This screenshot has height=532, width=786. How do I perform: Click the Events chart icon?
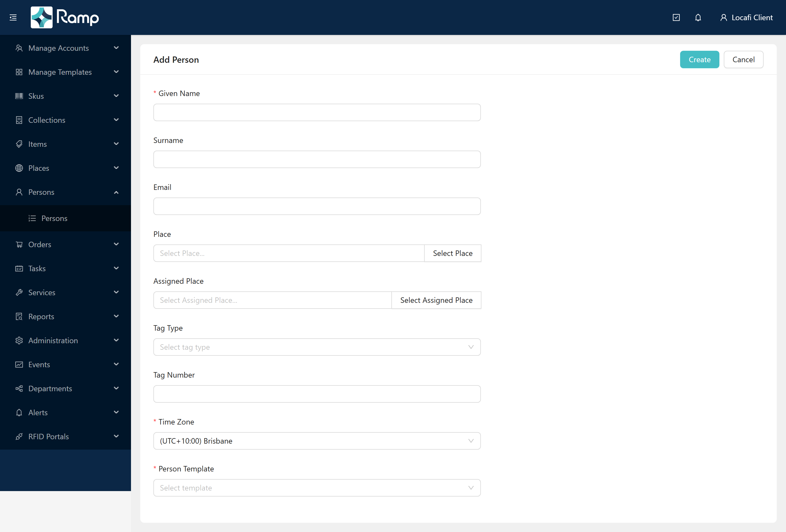click(x=19, y=364)
